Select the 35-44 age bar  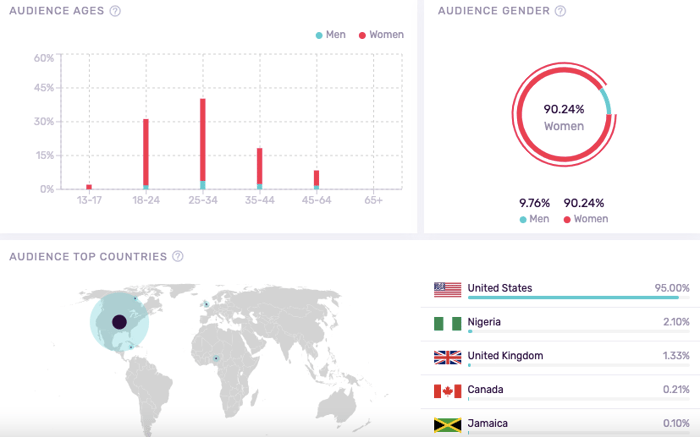(260, 168)
